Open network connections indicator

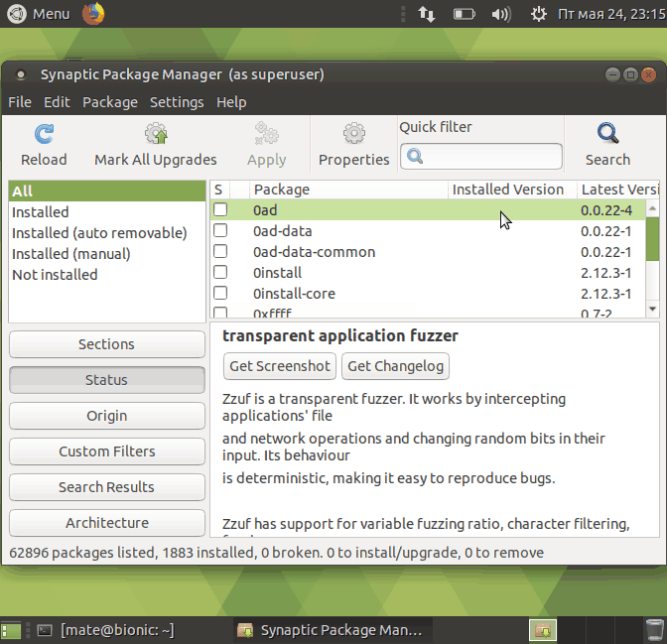(426, 14)
